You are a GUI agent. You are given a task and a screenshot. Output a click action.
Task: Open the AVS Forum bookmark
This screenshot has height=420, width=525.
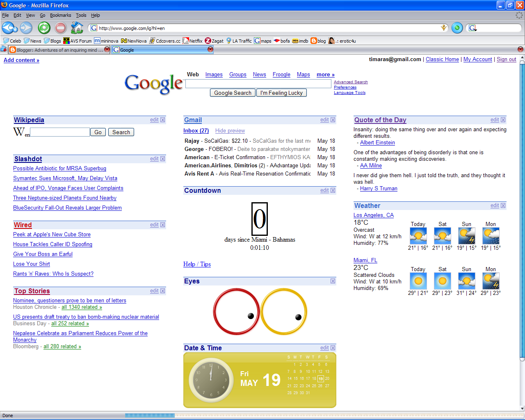pyautogui.click(x=78, y=41)
